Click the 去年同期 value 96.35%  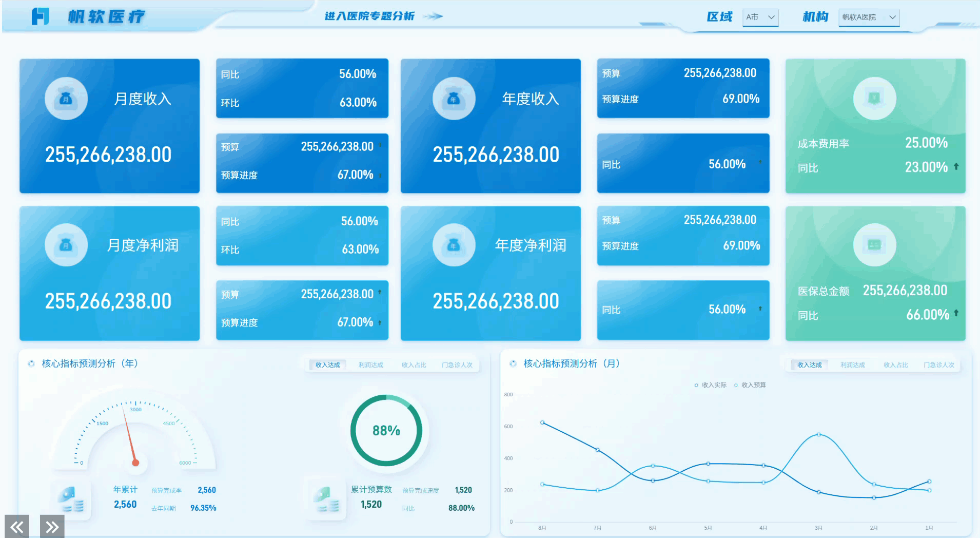pos(203,508)
